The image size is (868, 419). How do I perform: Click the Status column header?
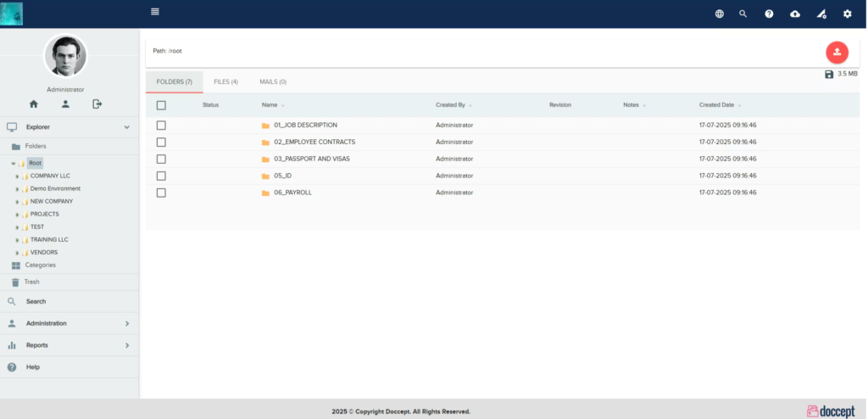[x=210, y=105]
